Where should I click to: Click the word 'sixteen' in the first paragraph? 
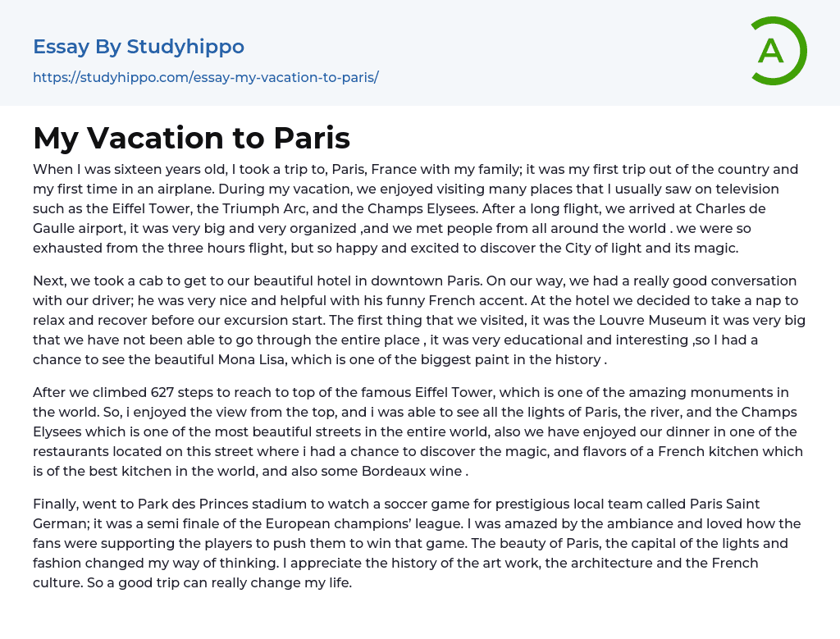point(125,170)
